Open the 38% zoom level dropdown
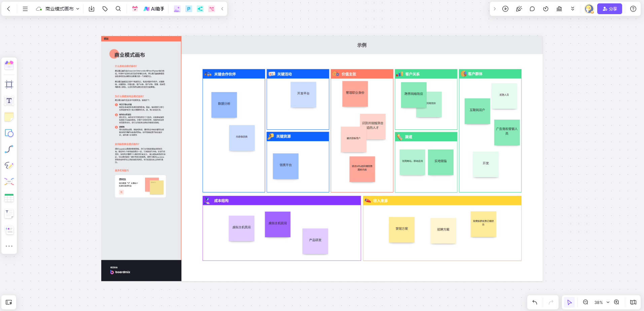 pos(602,302)
